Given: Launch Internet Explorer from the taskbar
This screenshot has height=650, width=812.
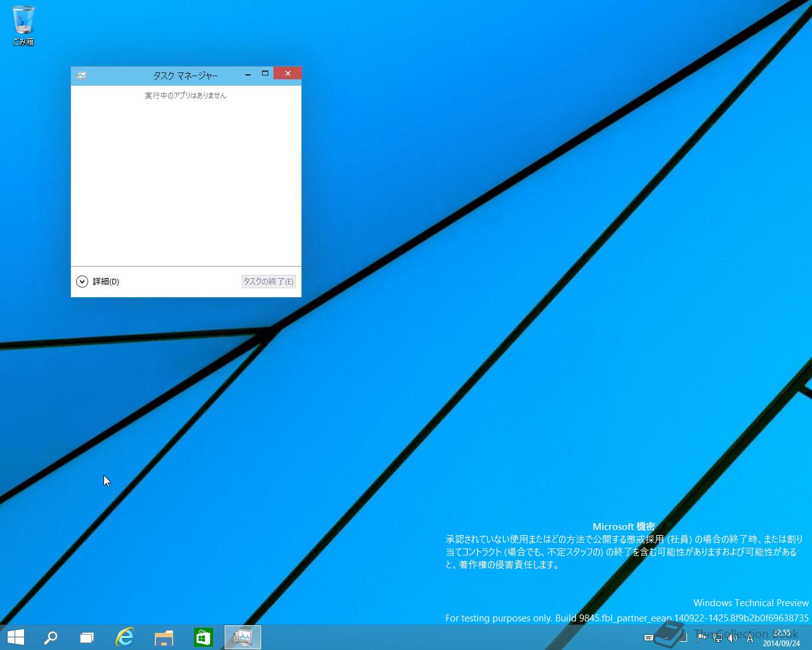Looking at the screenshot, I should tap(125, 637).
